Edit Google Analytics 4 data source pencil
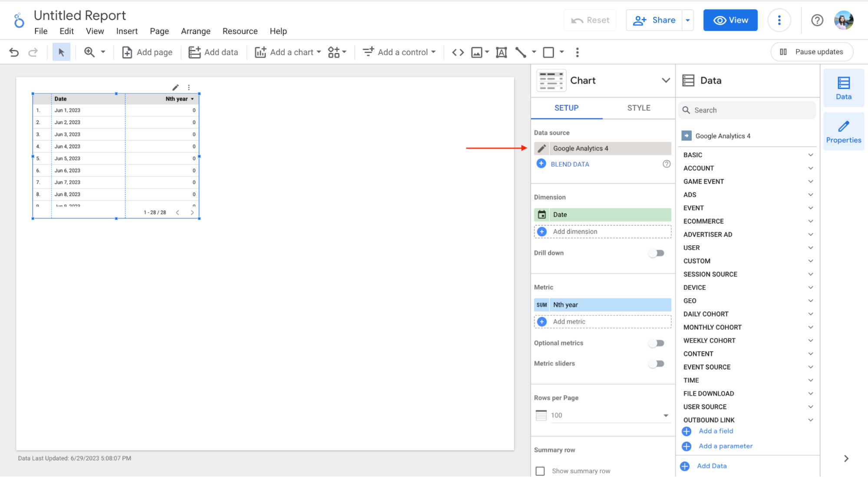The width and height of the screenshot is (868, 477). click(x=542, y=148)
